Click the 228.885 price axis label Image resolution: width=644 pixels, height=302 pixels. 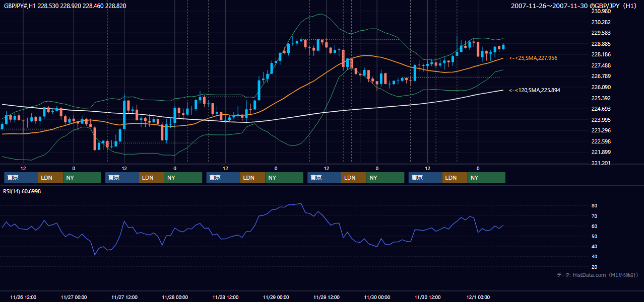click(601, 44)
